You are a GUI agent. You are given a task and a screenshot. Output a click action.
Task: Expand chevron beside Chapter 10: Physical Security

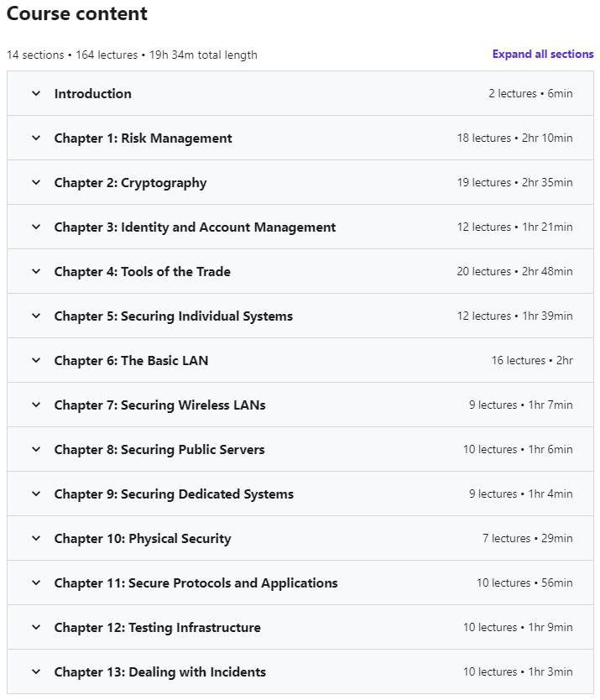pyautogui.click(x=36, y=538)
